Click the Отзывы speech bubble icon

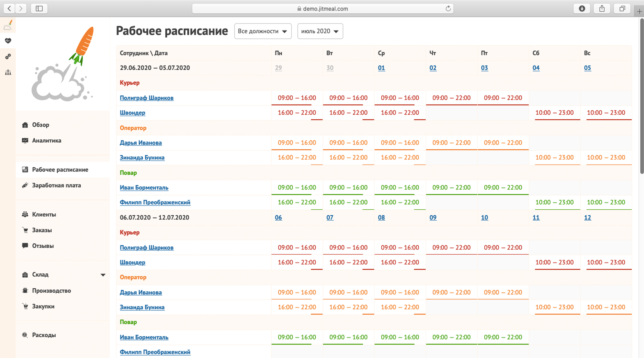coord(25,245)
